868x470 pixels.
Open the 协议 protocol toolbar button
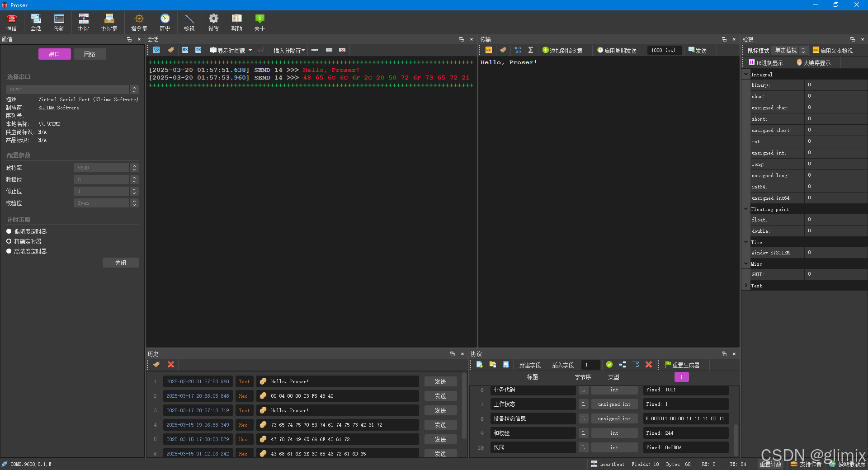click(x=84, y=23)
